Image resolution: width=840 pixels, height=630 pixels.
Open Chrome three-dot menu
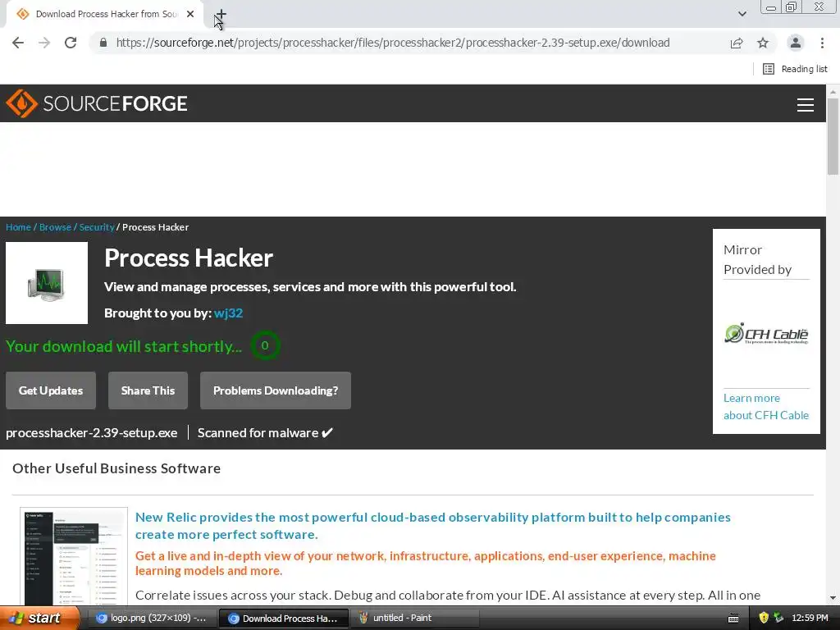(x=822, y=43)
